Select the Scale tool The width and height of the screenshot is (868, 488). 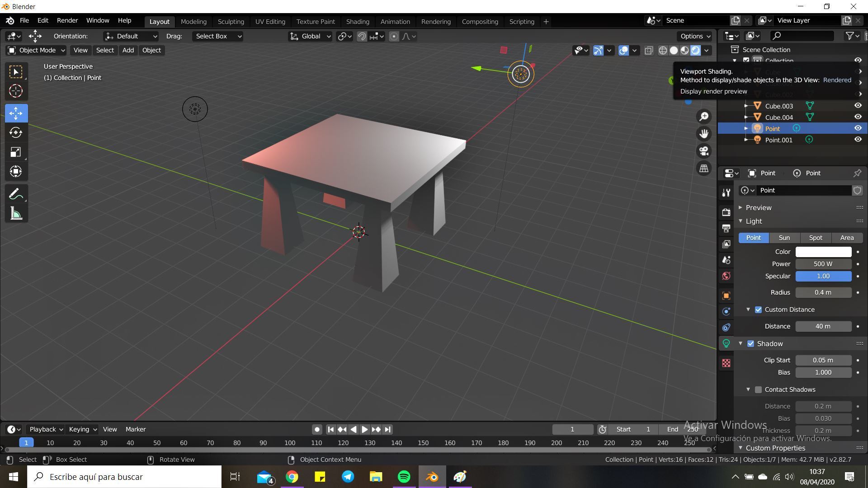tap(16, 152)
